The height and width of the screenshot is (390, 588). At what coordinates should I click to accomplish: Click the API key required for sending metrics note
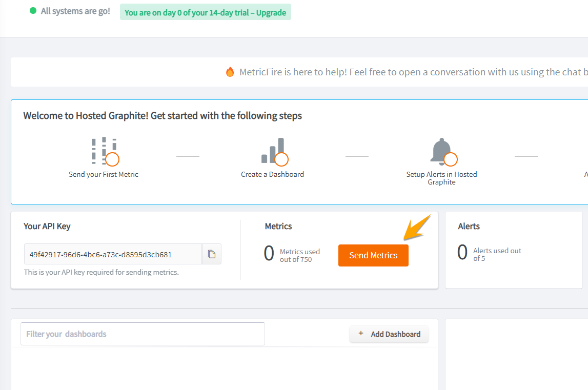[102, 272]
